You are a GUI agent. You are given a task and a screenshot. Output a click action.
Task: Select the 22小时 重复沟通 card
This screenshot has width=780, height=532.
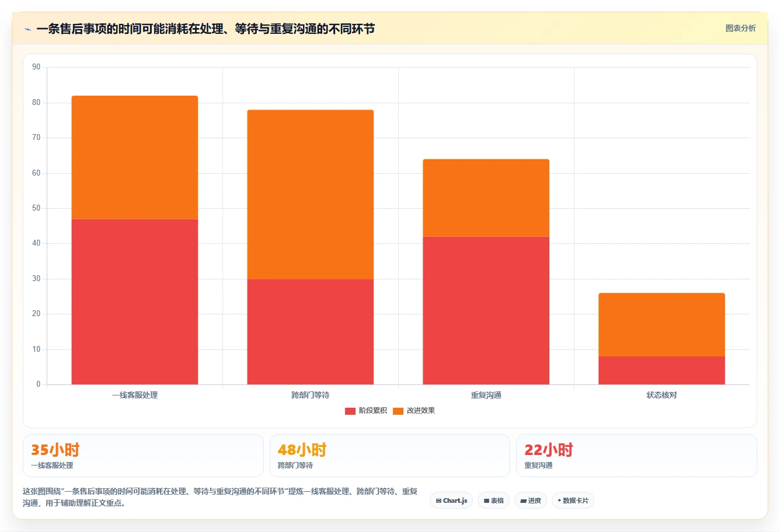(636, 456)
